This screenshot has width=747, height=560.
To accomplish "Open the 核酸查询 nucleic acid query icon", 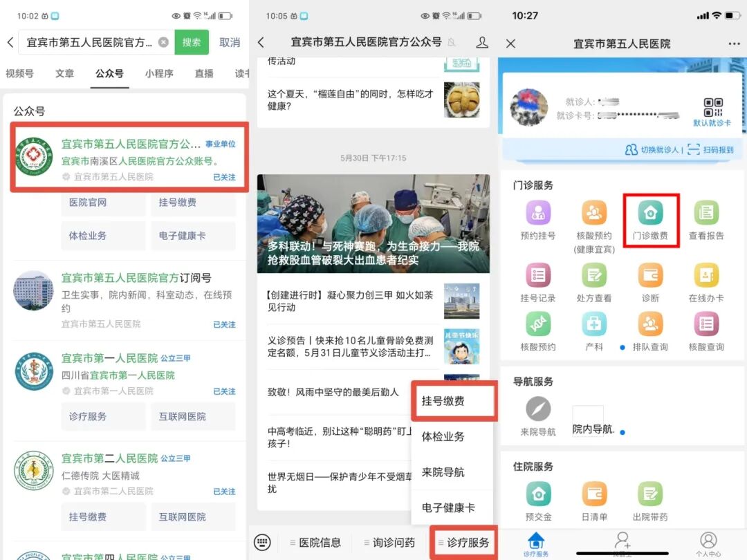I will point(705,325).
